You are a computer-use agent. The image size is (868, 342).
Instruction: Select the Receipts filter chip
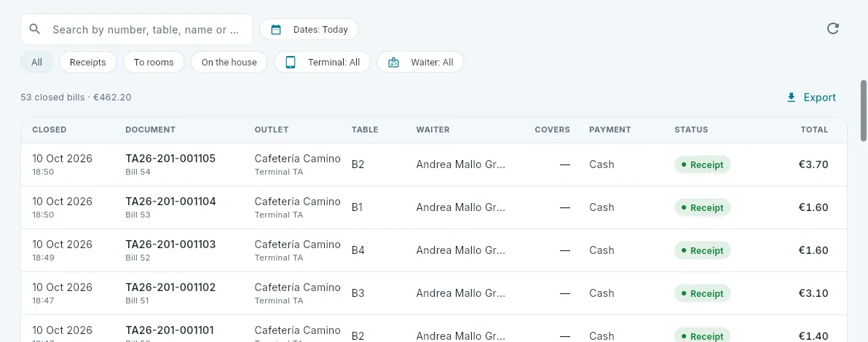87,62
